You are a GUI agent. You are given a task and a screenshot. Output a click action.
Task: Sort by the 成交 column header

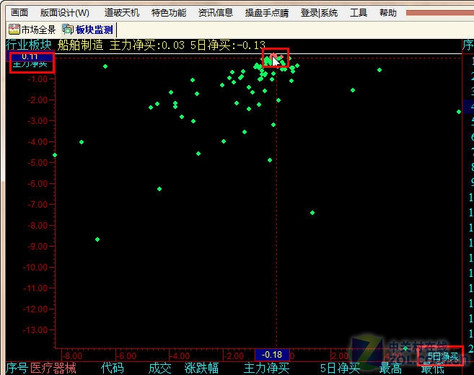tap(160, 368)
